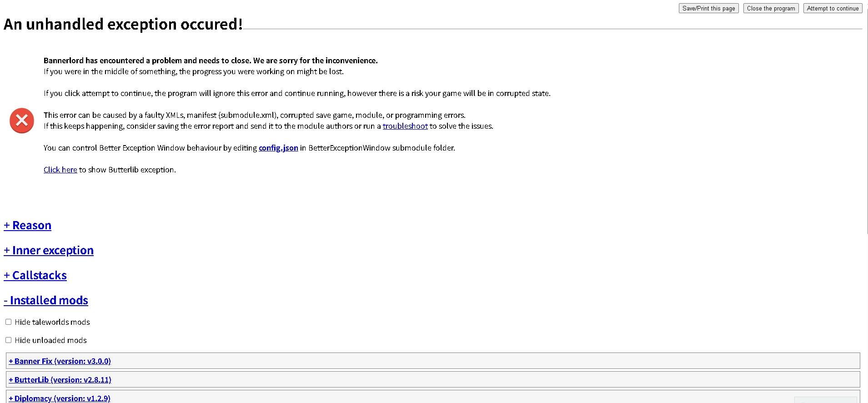This screenshot has height=403, width=868.
Task: Tick the Hide unloaded mods checkbox
Action: (8, 340)
